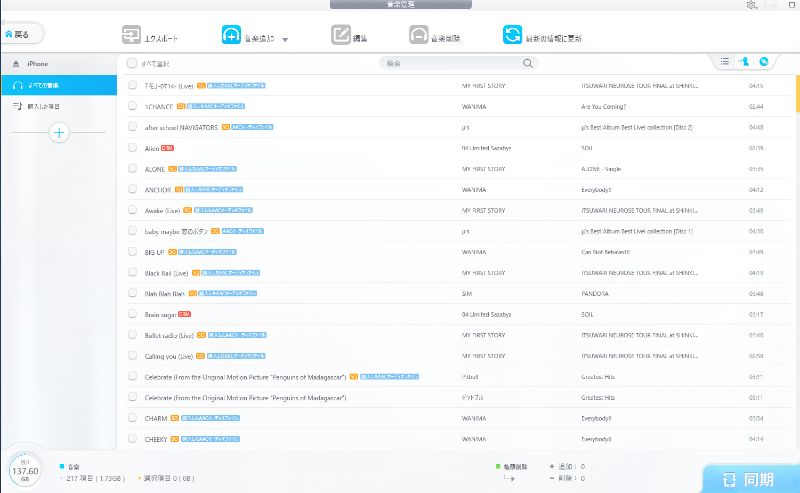Click the 選択項目 0 (0B) status text
Image resolution: width=800 pixels, height=493 pixels.
169,478
